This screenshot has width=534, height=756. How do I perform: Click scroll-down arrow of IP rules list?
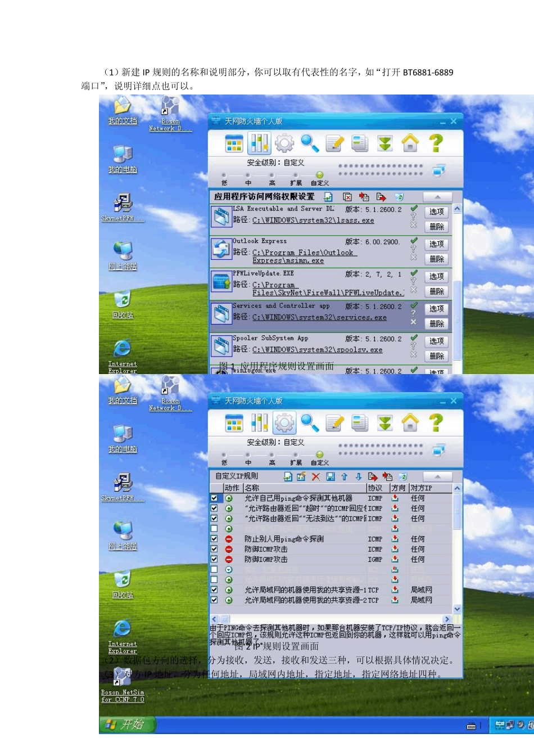[x=457, y=609]
